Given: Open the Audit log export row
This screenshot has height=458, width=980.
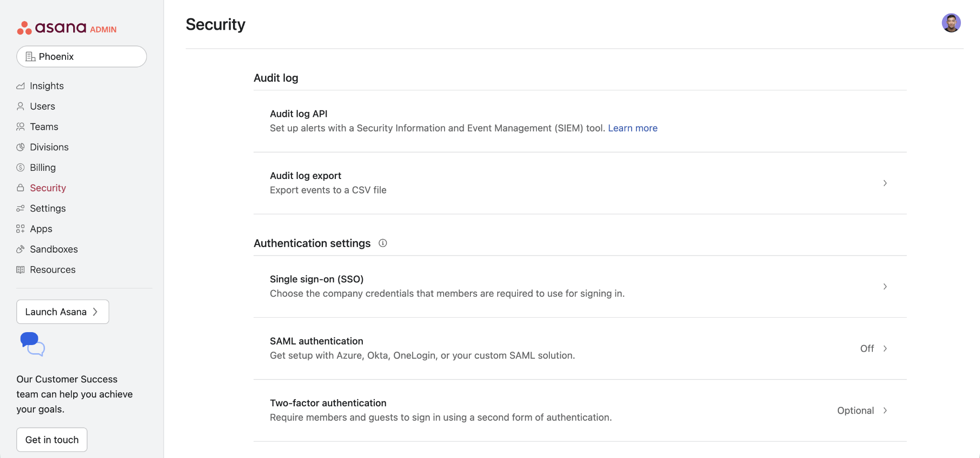Looking at the screenshot, I should (x=580, y=183).
